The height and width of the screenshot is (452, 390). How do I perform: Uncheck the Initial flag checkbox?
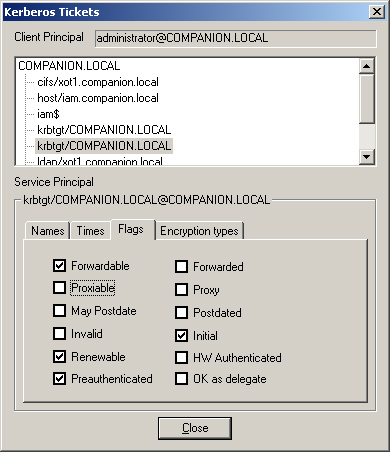(181, 335)
